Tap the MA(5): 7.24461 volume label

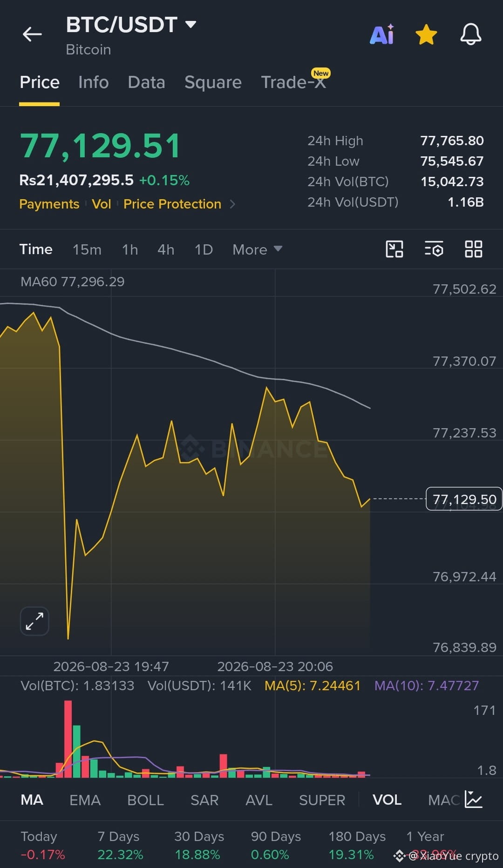[313, 686]
